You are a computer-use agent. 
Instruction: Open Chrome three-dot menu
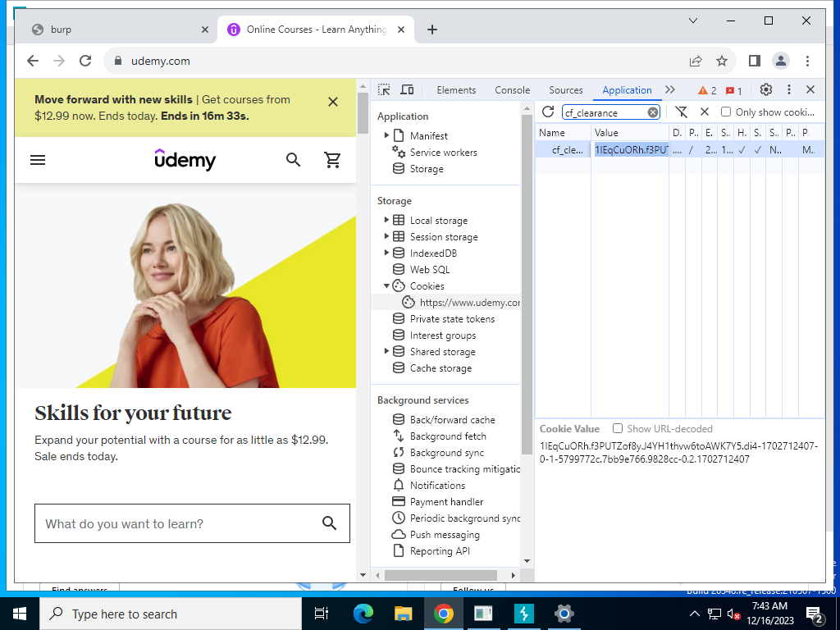tap(807, 61)
